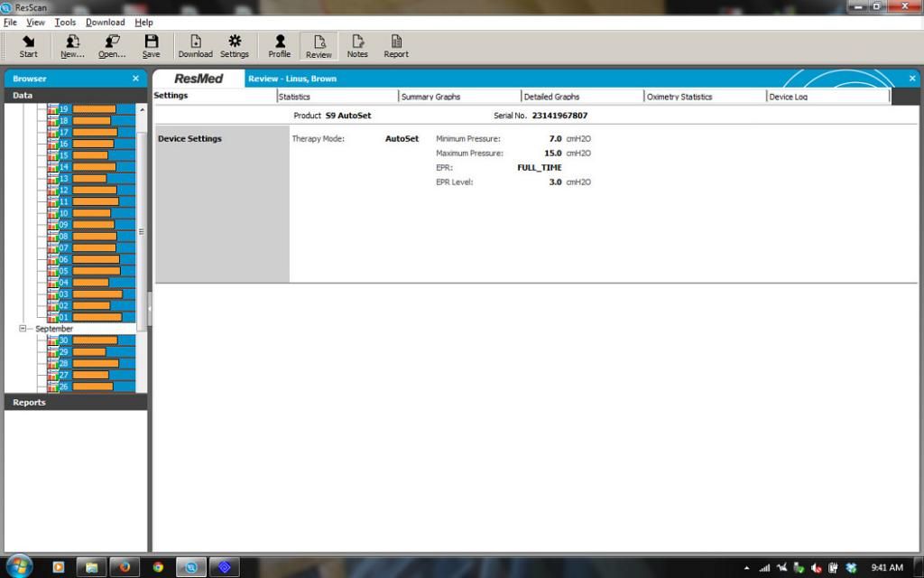Viewport: 924px width, 578px height.
Task: Select September day 29 entry
Action: 91,351
